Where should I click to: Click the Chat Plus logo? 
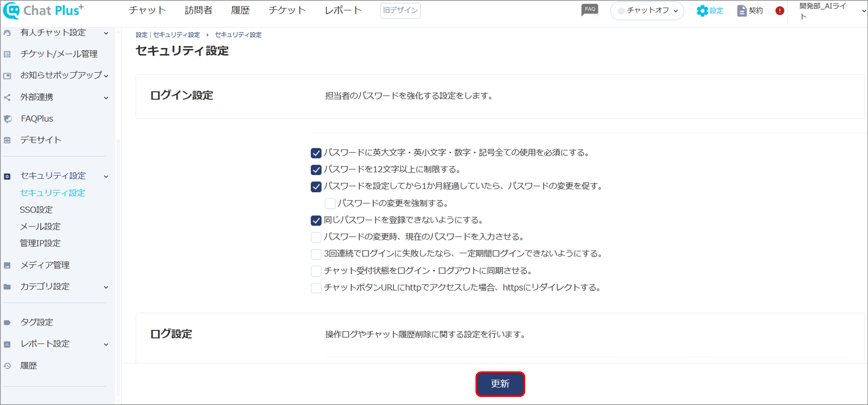point(43,10)
